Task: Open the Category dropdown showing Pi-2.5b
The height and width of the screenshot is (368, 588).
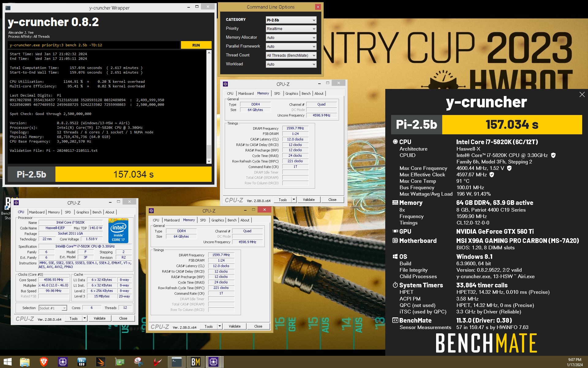Action: pyautogui.click(x=291, y=20)
